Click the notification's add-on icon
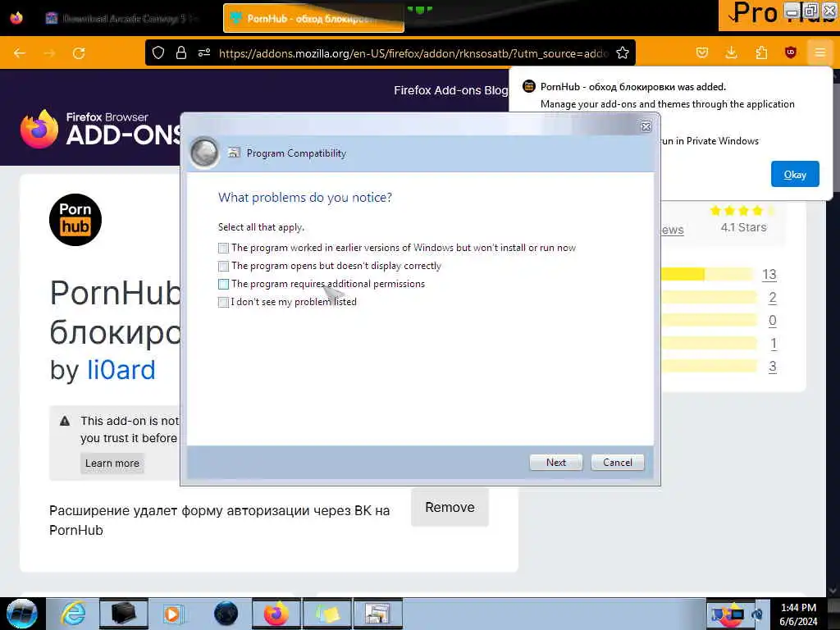The image size is (840, 630). 529,86
